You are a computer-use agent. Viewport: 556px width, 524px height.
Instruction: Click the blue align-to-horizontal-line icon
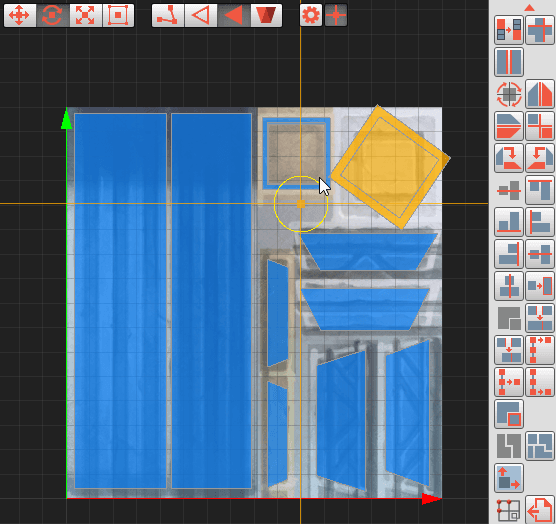pos(540,254)
